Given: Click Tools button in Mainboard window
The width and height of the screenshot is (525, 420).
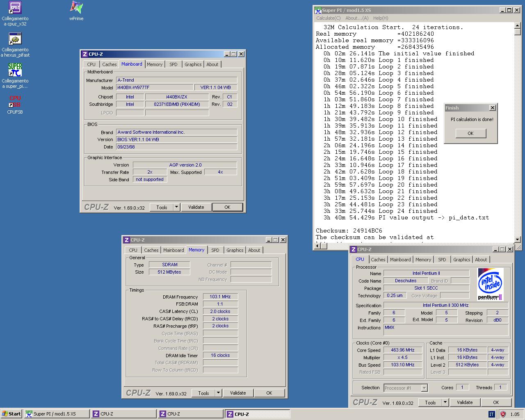Looking at the screenshot, I should 162,207.
